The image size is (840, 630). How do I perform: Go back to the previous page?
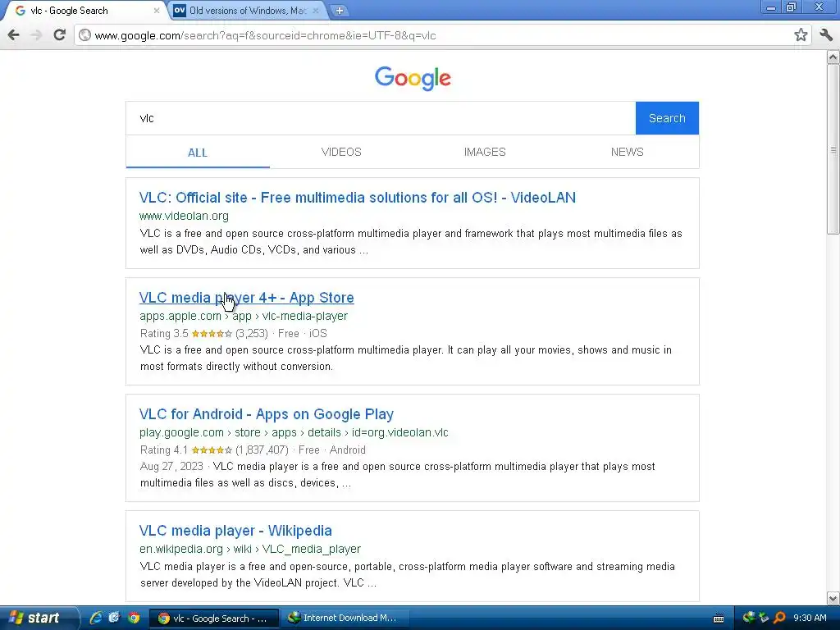[x=14, y=35]
